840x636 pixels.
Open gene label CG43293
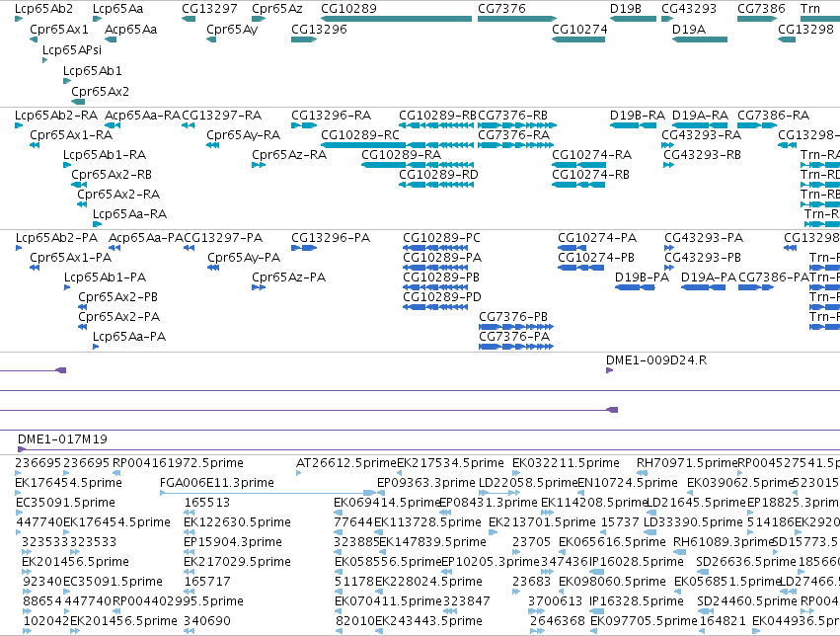[x=689, y=9]
